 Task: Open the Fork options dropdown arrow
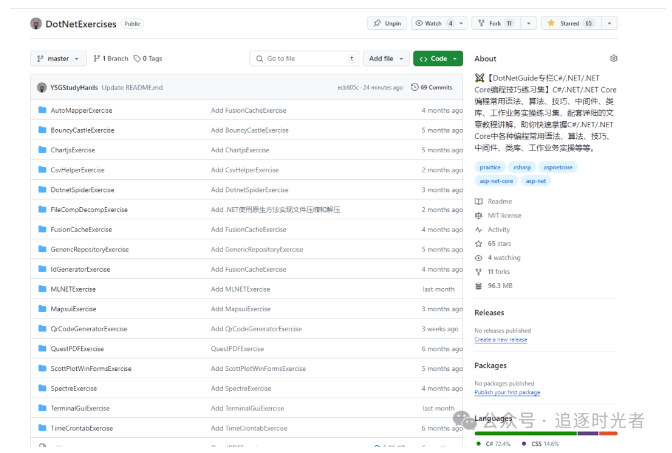529,23
